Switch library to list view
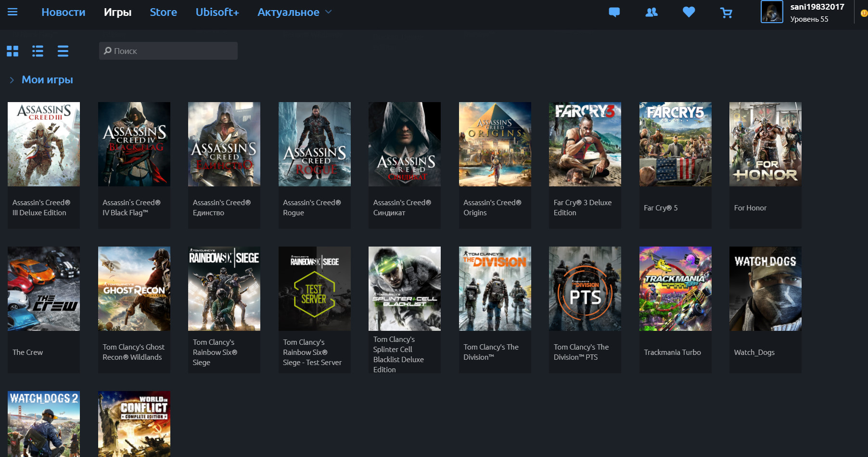The height and width of the screenshot is (457, 868). click(38, 51)
